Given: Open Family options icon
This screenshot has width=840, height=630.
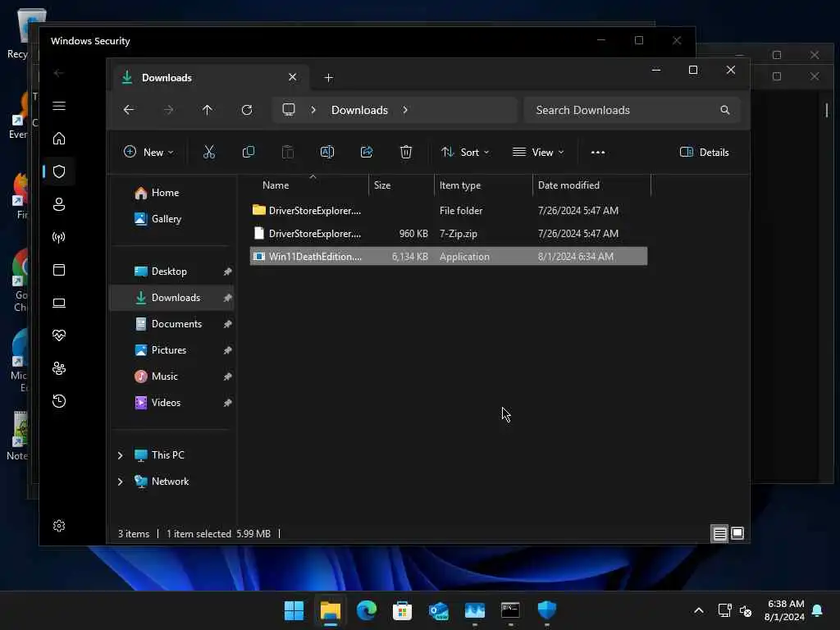Looking at the screenshot, I should pyautogui.click(x=59, y=368).
